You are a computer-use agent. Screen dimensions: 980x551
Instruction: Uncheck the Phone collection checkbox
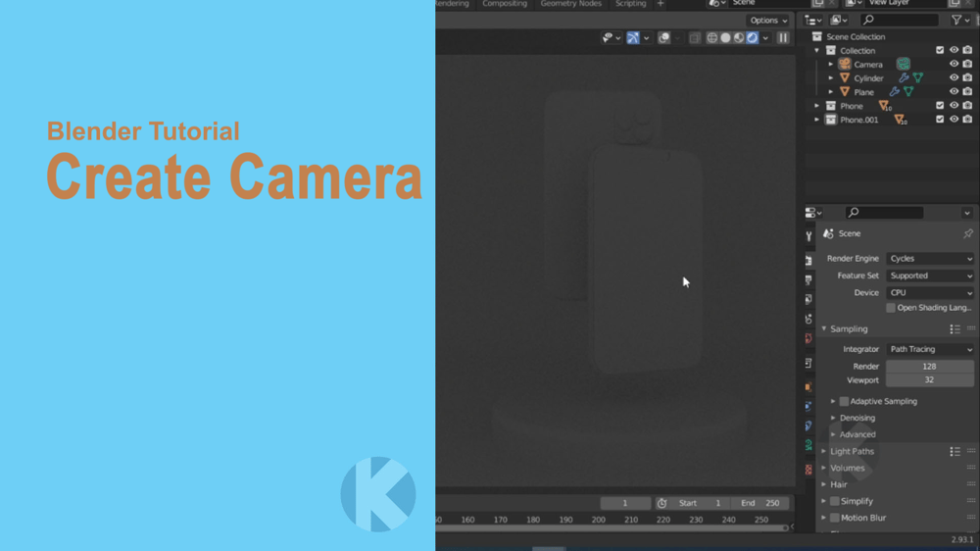point(940,106)
